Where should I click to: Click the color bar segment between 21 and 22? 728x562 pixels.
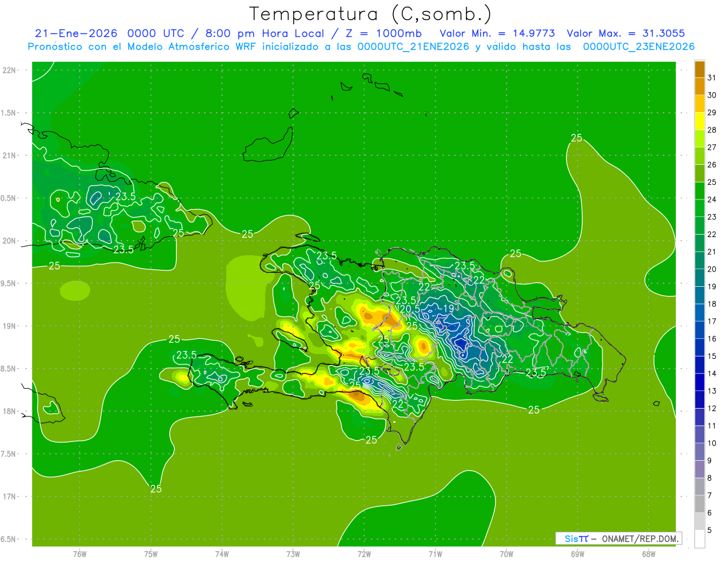[699, 243]
